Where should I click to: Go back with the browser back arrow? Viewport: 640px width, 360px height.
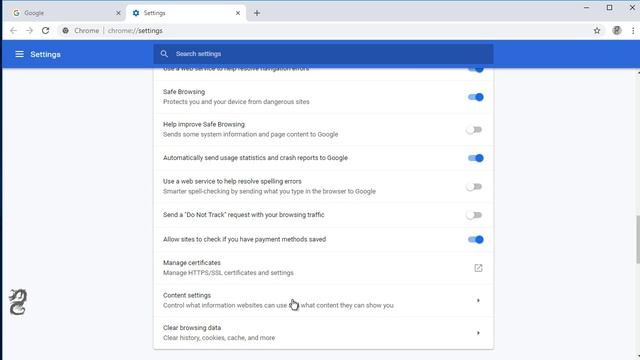(13, 31)
